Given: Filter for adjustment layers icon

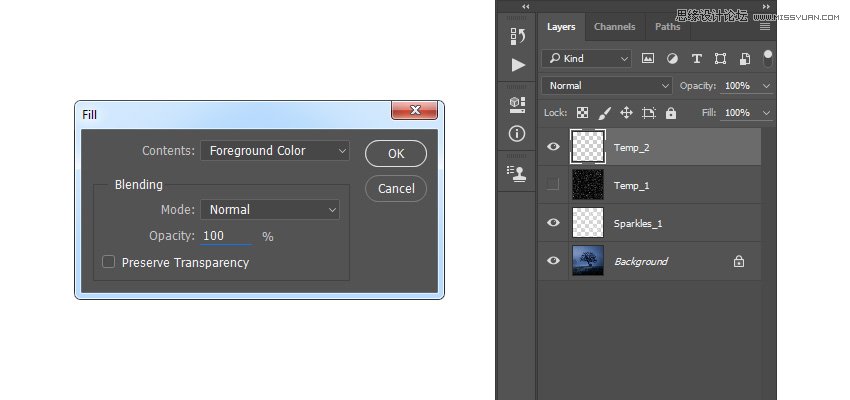Looking at the screenshot, I should (672, 59).
